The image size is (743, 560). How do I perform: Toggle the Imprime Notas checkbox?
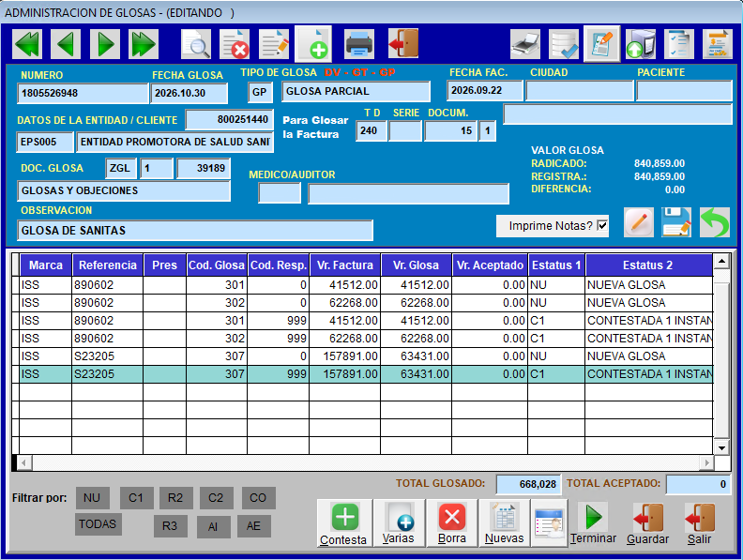pyautogui.click(x=602, y=225)
